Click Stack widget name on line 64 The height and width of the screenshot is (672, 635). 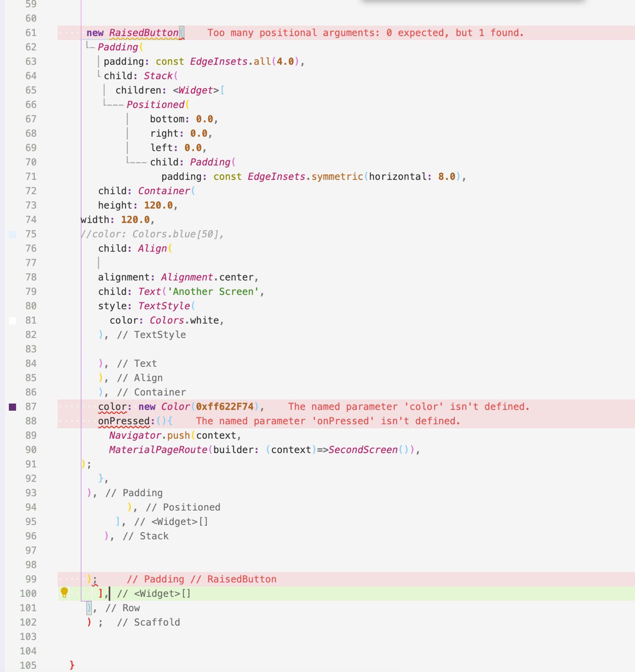click(x=158, y=76)
